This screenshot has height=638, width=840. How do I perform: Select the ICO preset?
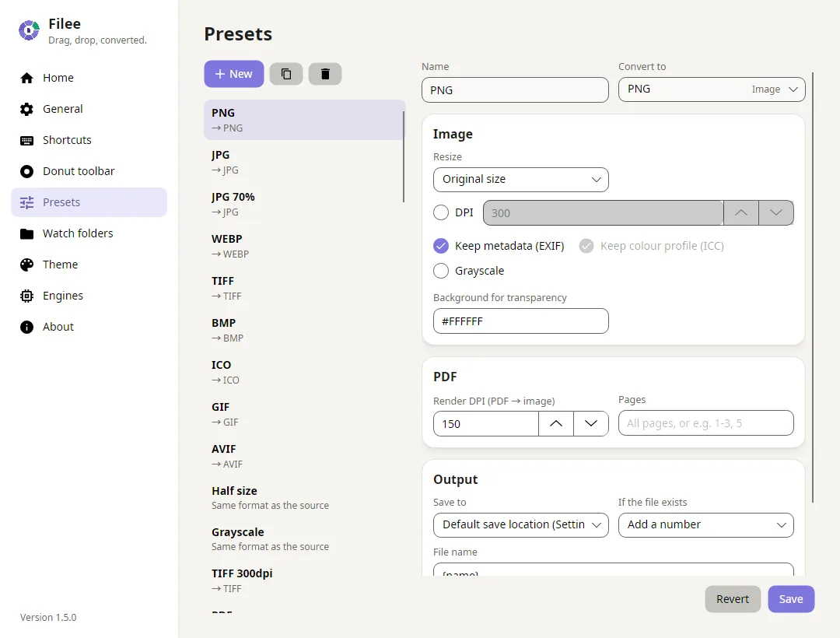coord(304,373)
